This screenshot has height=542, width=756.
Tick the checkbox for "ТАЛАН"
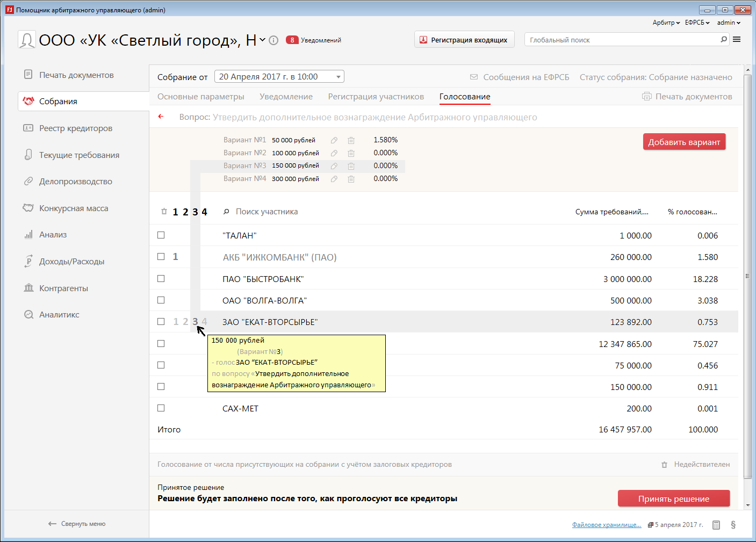(x=161, y=235)
